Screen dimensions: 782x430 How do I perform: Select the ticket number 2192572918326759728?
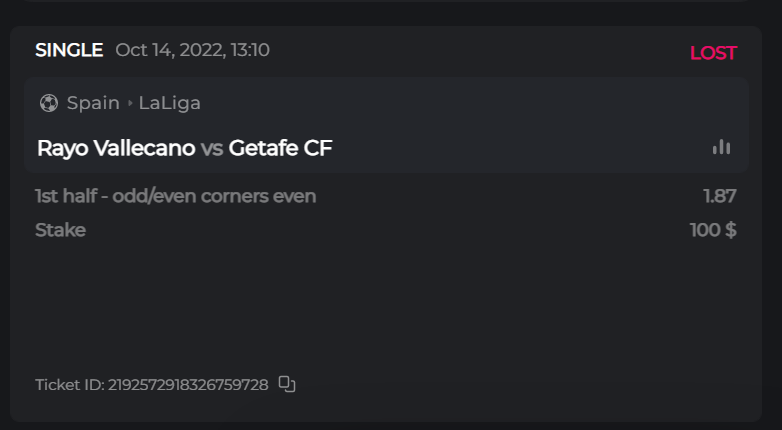click(188, 384)
